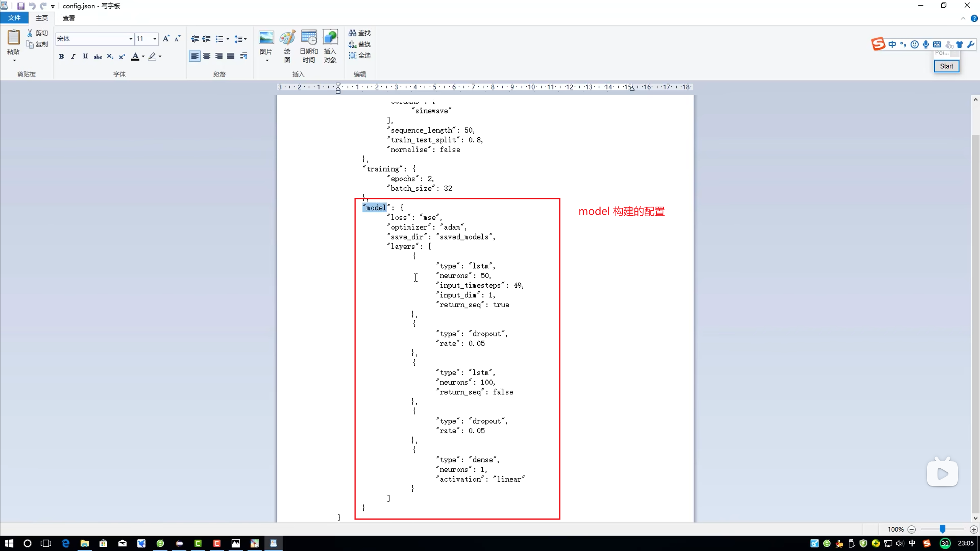Click the ruler first line indent marker
This screenshot has height=551, width=980.
click(x=338, y=85)
